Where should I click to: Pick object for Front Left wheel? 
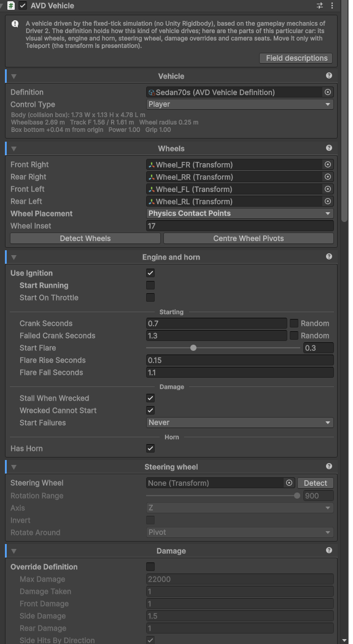click(x=327, y=189)
